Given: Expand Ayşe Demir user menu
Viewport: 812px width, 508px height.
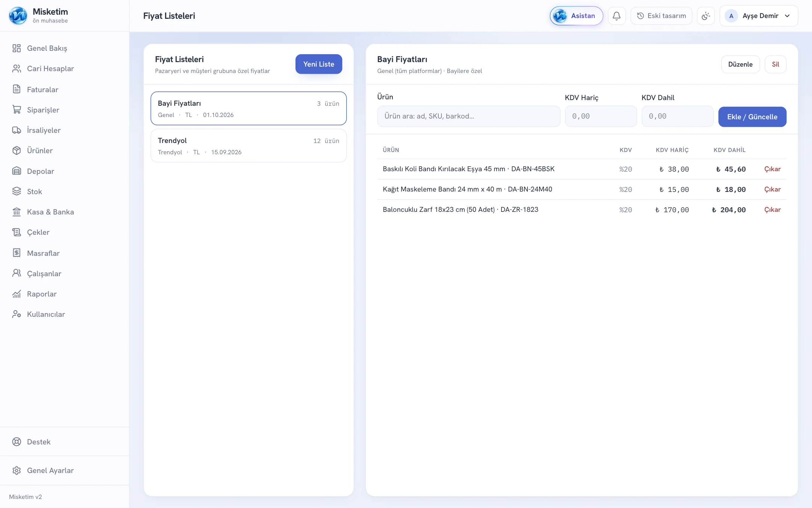Looking at the screenshot, I should tap(759, 16).
